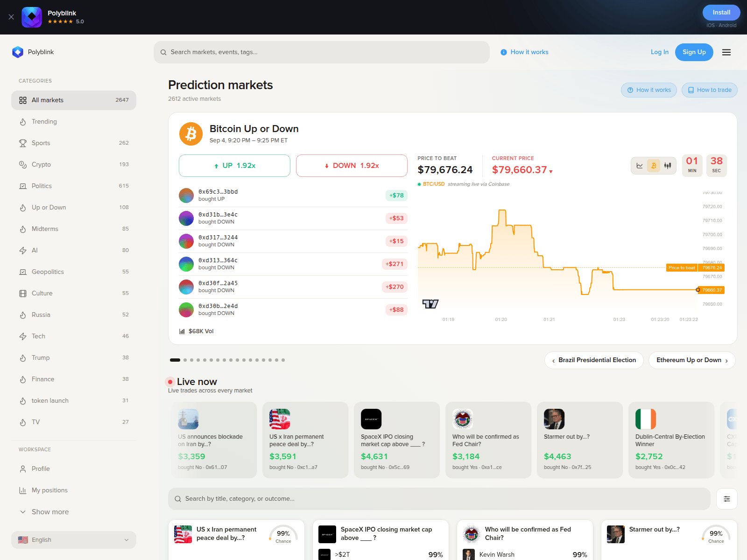Viewport: 747px width, 560px height.
Task: Open US x Iran peace deal market tile
Action: pyautogui.click(x=236, y=539)
